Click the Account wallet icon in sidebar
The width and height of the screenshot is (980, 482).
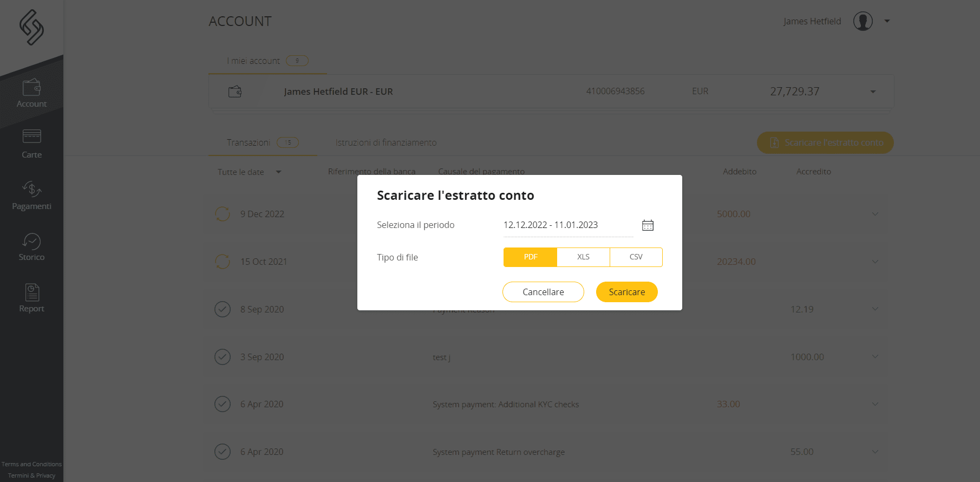tap(31, 88)
